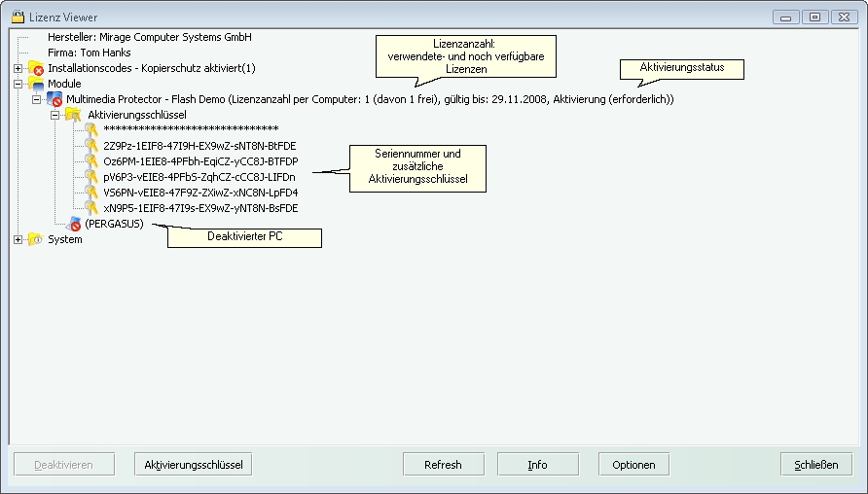The width and height of the screenshot is (868, 494).
Task: Expand the Installationscodes tree node
Action: [18, 68]
